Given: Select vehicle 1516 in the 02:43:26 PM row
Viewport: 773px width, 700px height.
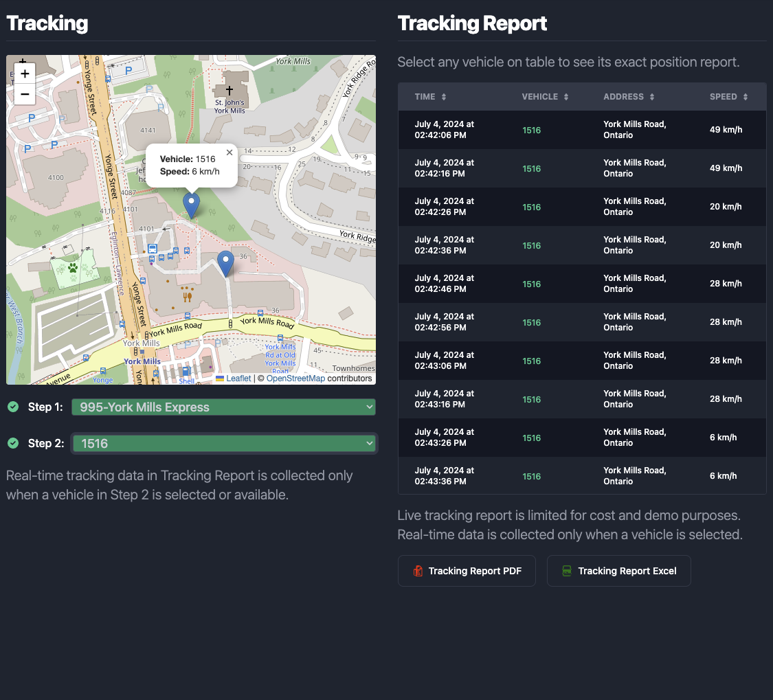Looking at the screenshot, I should [531, 438].
